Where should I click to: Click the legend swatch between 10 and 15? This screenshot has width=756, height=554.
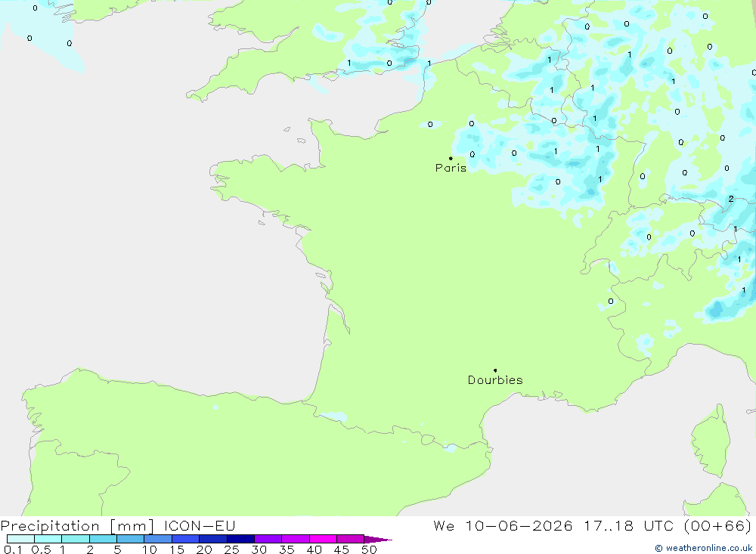pos(158,539)
